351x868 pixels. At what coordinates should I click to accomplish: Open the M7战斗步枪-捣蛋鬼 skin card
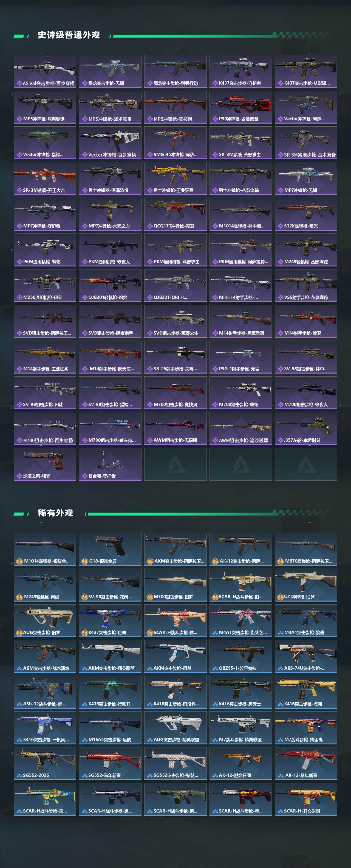[306, 728]
